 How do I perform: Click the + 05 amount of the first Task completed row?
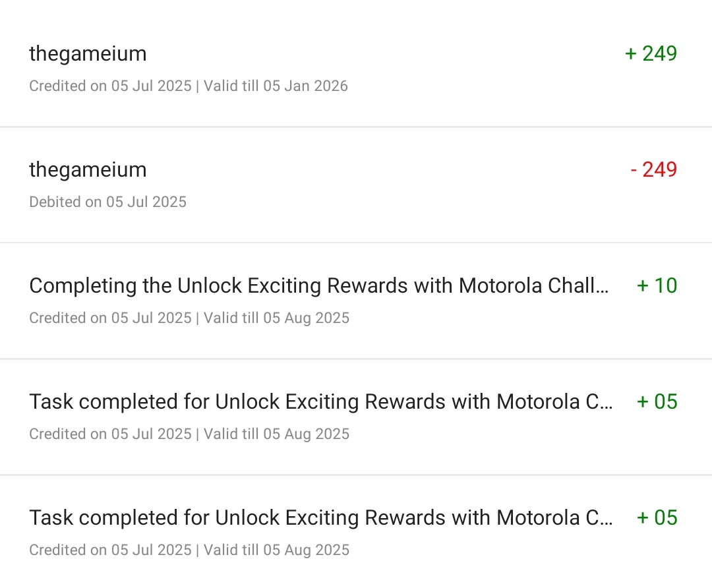coord(657,401)
